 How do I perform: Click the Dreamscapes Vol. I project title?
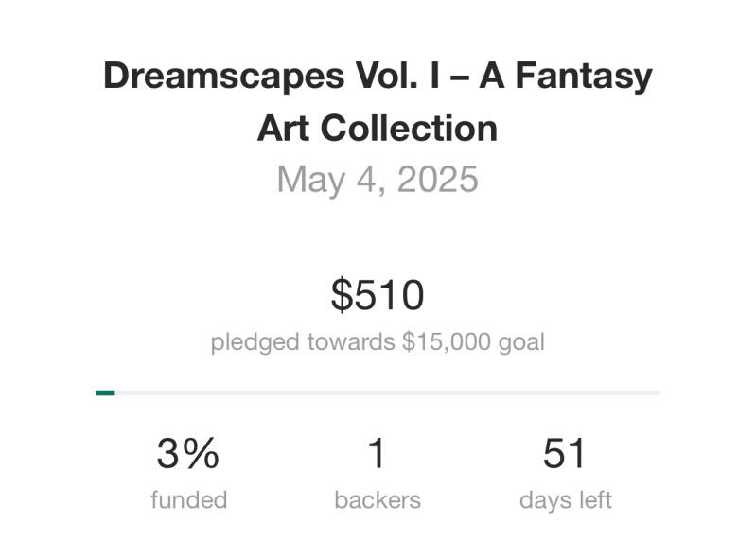tap(378, 76)
